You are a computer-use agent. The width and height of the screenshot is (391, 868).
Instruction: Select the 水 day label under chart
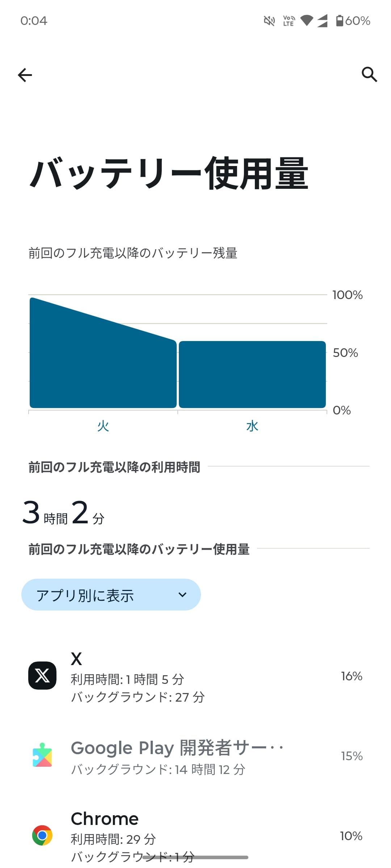252,426
